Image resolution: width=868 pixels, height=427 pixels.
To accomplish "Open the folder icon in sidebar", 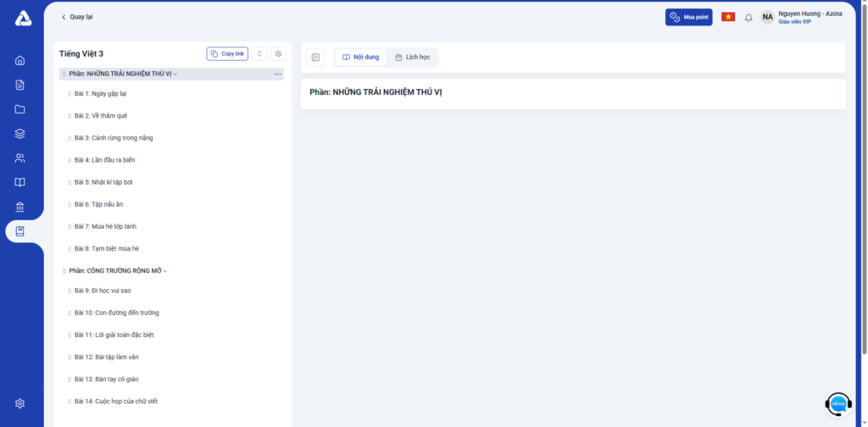I will tap(20, 109).
